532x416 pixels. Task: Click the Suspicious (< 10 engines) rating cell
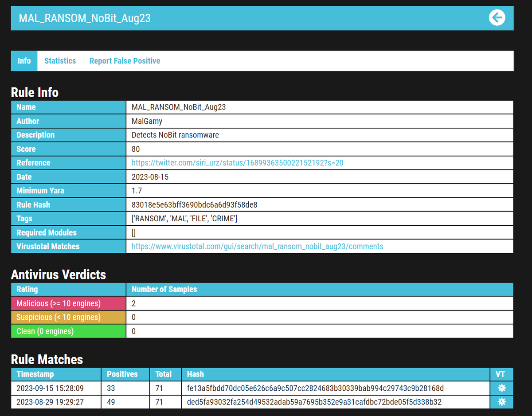point(68,317)
